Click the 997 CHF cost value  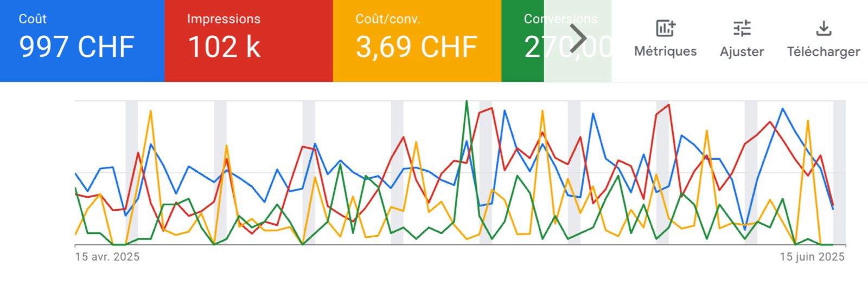click(x=76, y=47)
